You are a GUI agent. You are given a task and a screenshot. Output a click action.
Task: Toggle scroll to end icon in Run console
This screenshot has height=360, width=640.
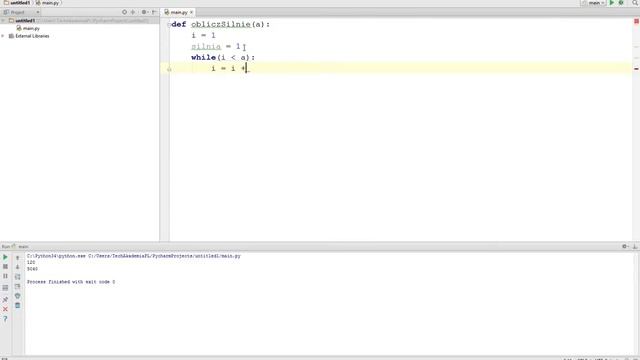click(18, 287)
